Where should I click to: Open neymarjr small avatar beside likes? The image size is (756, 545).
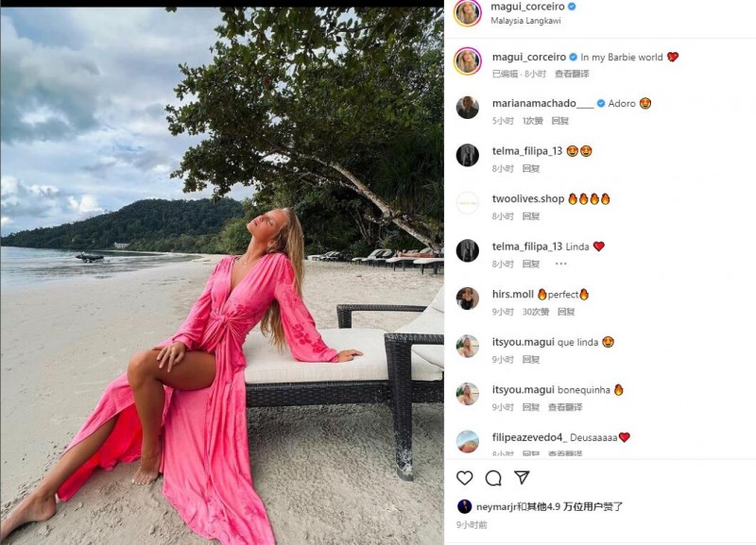464,506
